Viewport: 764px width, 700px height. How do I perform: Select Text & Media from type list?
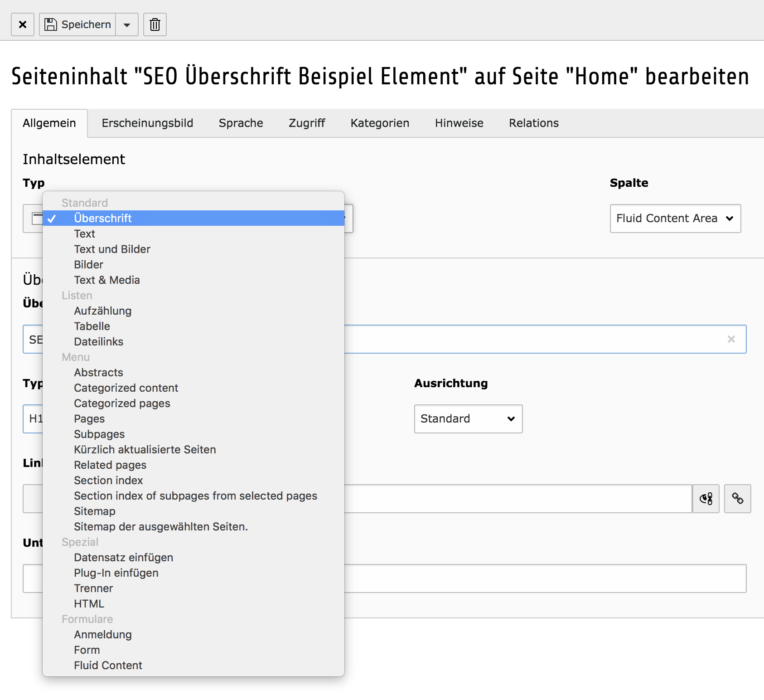pos(107,280)
